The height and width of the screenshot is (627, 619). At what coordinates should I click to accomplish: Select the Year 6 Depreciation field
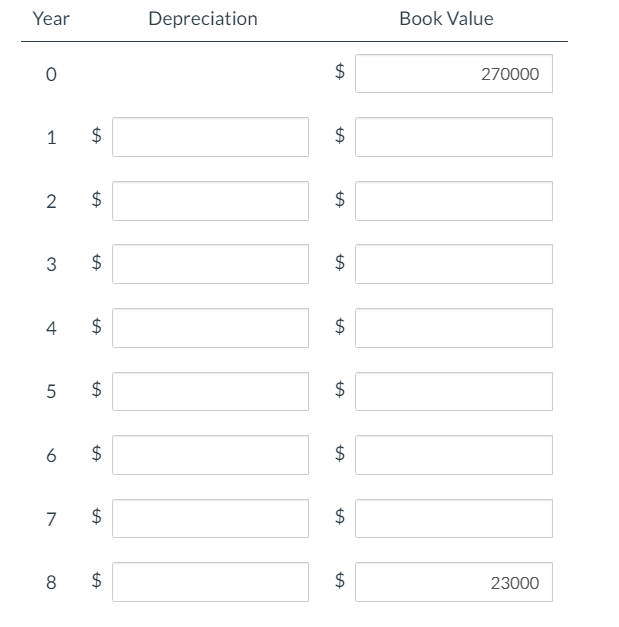pos(210,455)
